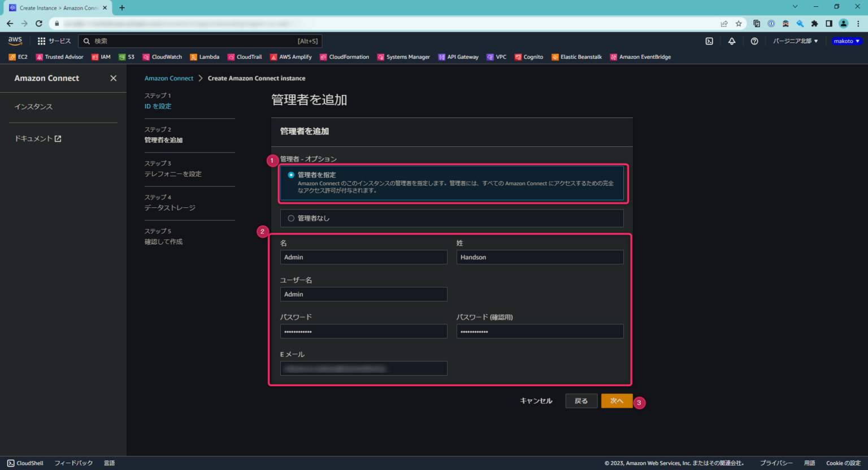
Task: Open the Services grid menu icon
Action: point(40,41)
